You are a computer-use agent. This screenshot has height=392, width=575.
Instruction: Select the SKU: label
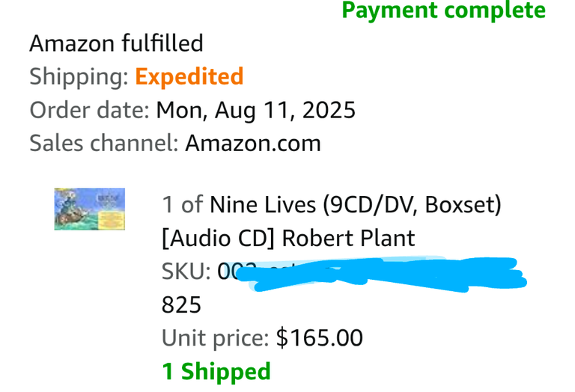pyautogui.click(x=186, y=272)
